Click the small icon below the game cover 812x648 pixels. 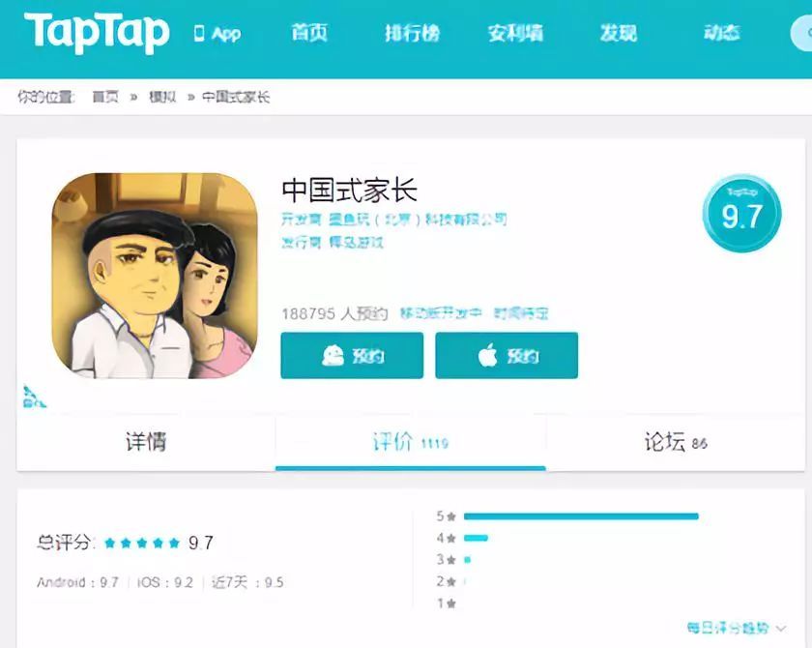[34, 398]
